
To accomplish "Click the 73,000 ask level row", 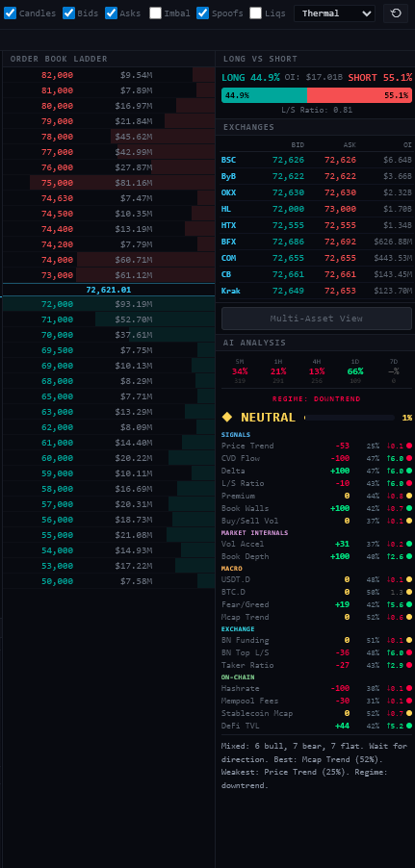I will pyautogui.click(x=109, y=275).
